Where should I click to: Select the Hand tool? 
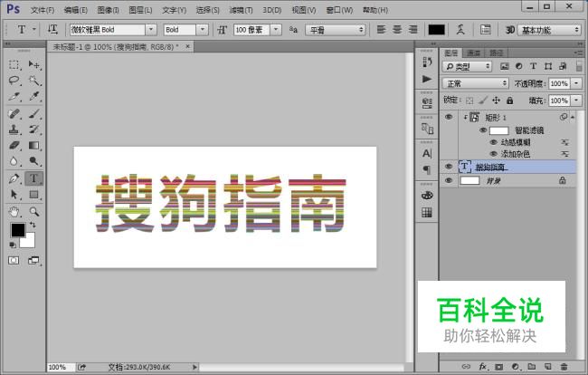[14, 212]
